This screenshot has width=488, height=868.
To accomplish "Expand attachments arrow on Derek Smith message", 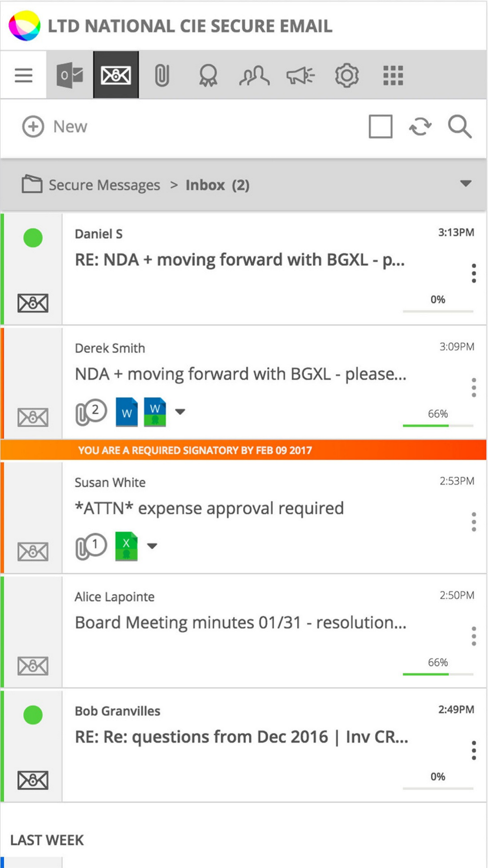I will pyautogui.click(x=180, y=412).
